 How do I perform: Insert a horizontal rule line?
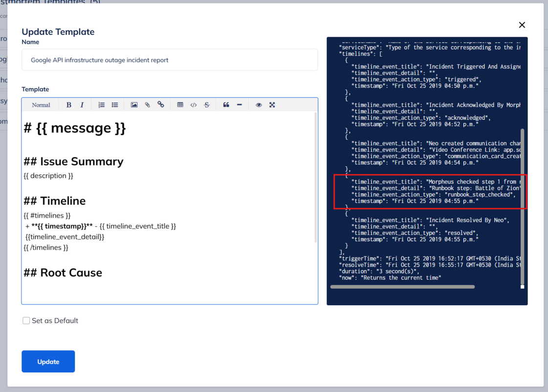(x=239, y=105)
